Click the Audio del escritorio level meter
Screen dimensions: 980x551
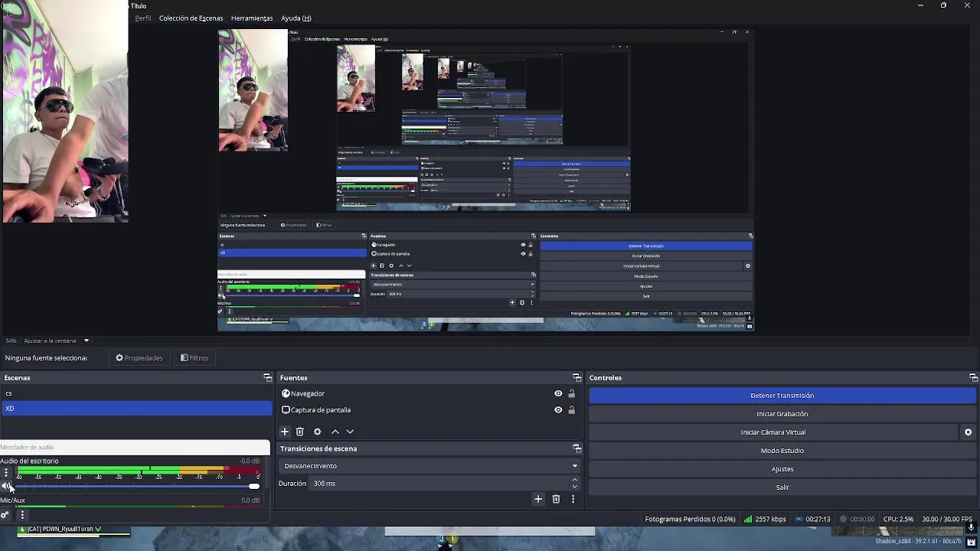pyautogui.click(x=138, y=468)
